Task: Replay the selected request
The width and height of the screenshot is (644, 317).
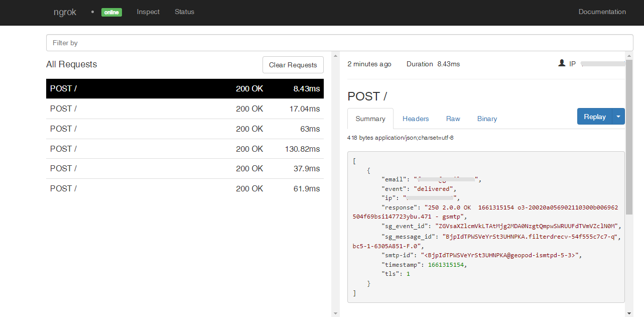Action: [595, 117]
